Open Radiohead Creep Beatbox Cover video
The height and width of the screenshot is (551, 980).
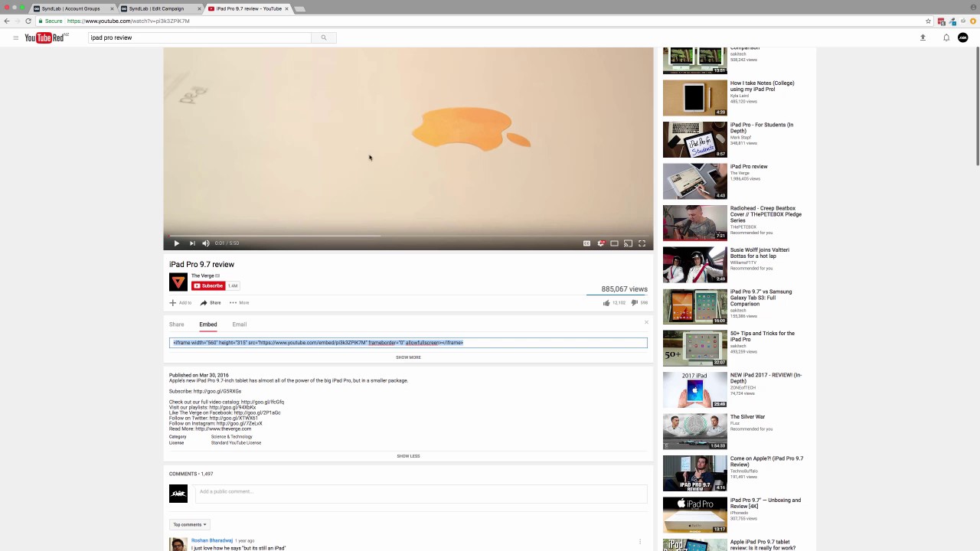695,223
